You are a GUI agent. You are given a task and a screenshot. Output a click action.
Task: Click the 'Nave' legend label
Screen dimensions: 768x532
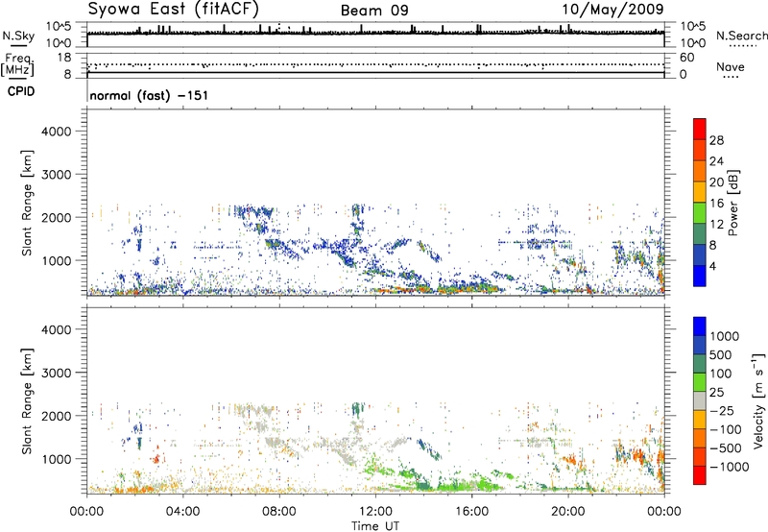click(731, 66)
